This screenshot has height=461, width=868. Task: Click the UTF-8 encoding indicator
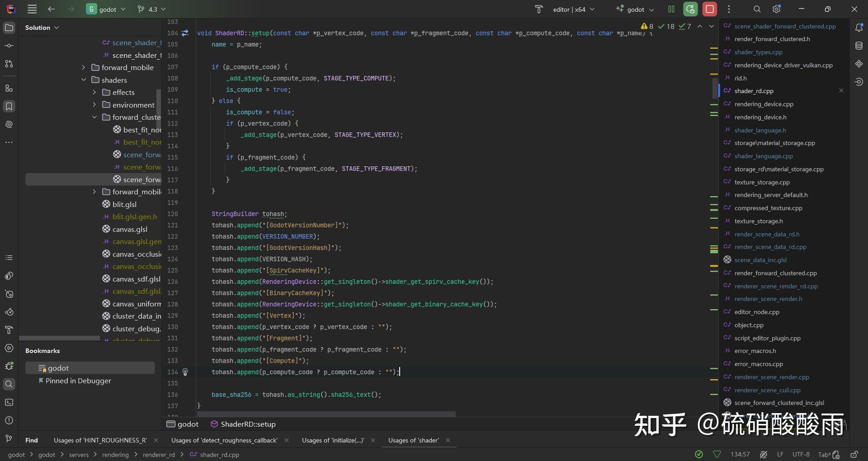[801, 455]
